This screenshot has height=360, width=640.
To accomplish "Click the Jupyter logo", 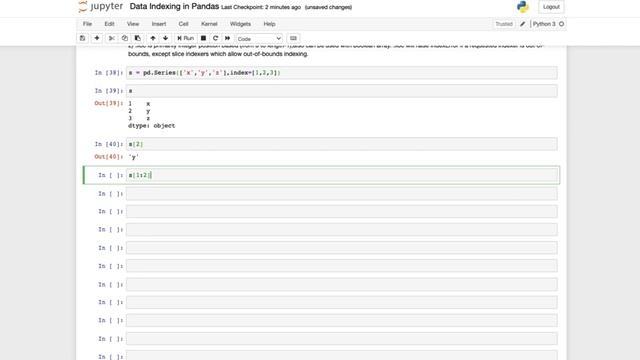I will (x=100, y=7).
